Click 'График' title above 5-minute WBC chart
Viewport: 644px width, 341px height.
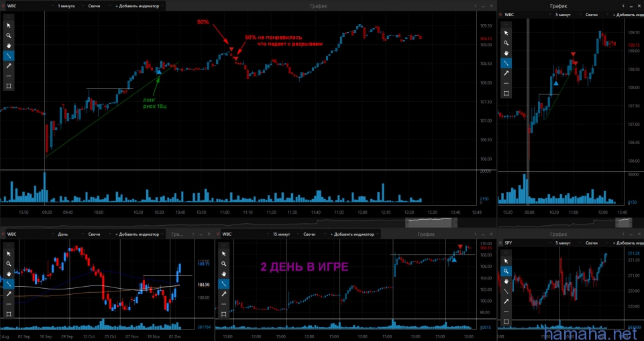(559, 6)
